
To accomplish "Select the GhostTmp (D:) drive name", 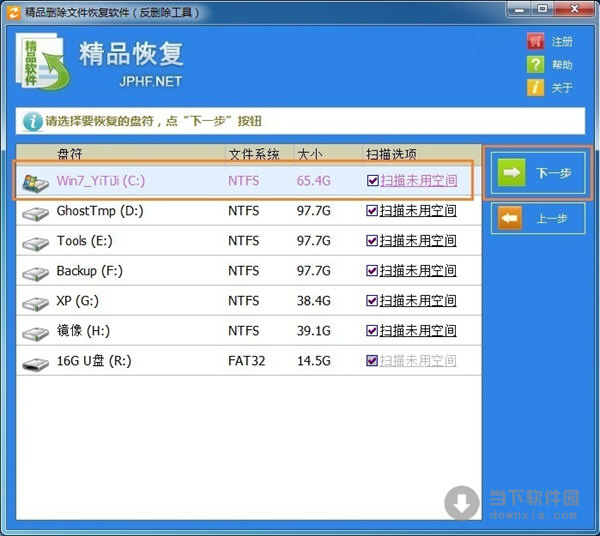I will pyautogui.click(x=100, y=211).
